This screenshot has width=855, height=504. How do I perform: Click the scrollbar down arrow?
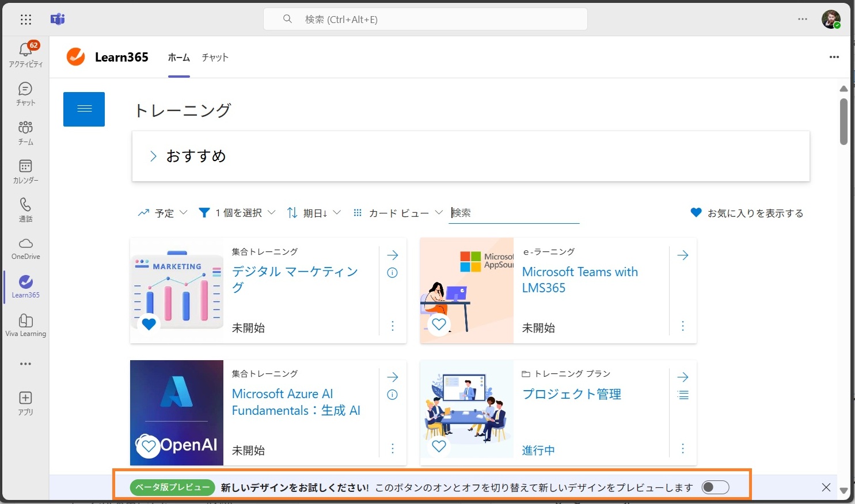843,491
